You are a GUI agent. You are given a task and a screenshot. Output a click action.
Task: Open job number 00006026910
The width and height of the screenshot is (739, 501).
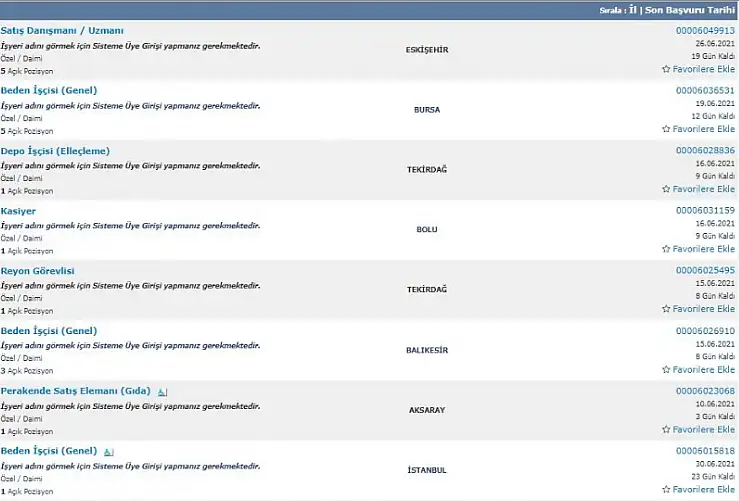pos(705,331)
